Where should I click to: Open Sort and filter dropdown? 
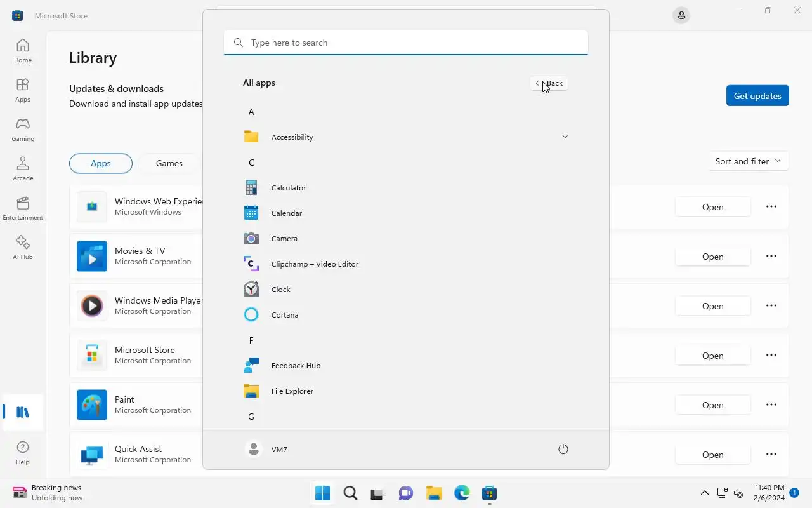tap(748, 161)
